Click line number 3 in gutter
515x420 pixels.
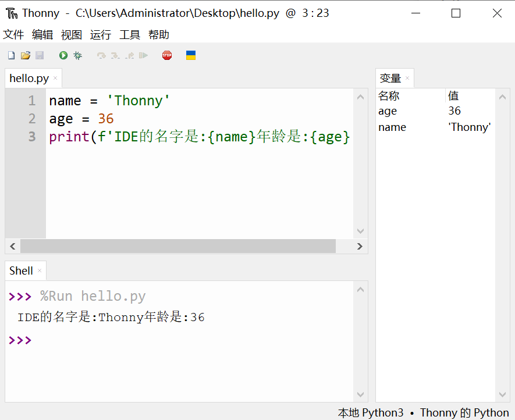(31, 137)
